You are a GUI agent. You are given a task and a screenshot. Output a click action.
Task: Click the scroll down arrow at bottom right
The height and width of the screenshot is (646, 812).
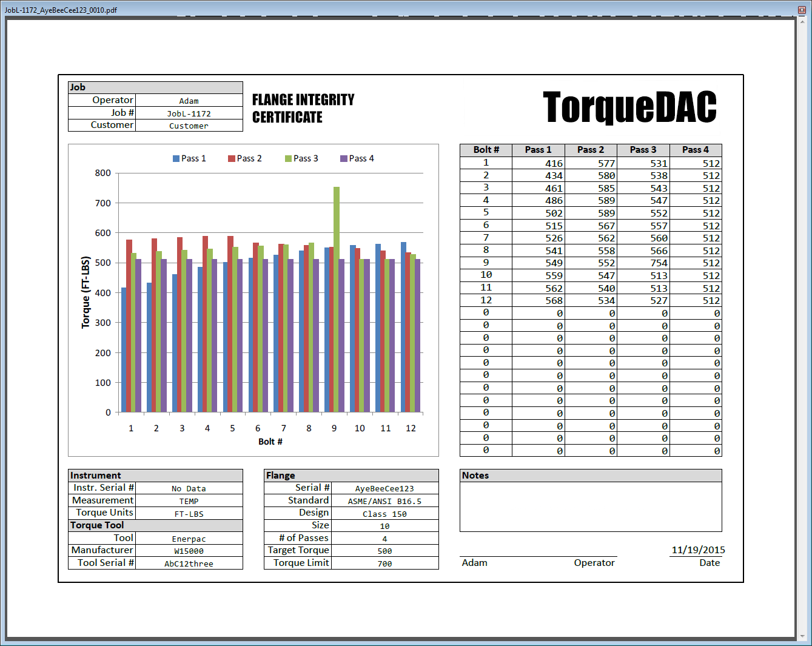[804, 636]
